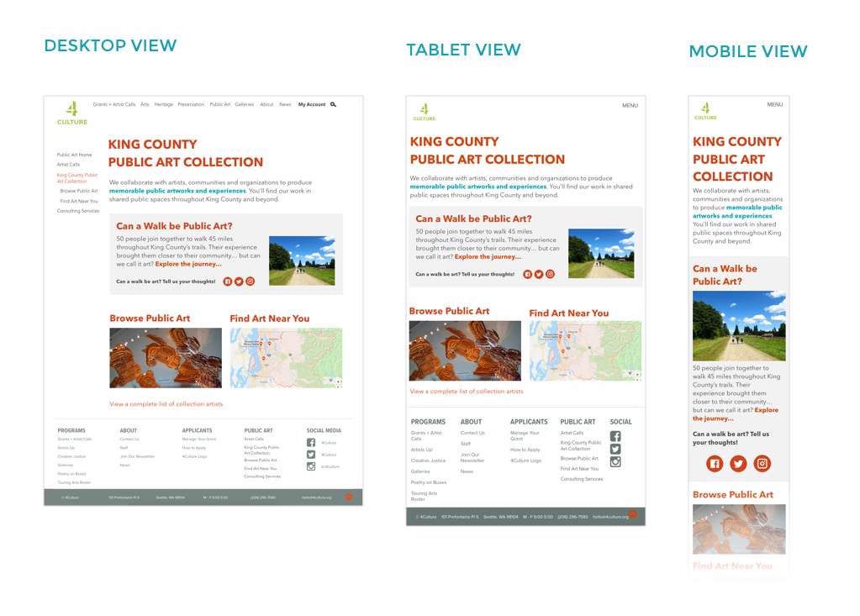Click Instagram icon in tablet walk card
The height and width of the screenshot is (616, 860).
point(550,274)
